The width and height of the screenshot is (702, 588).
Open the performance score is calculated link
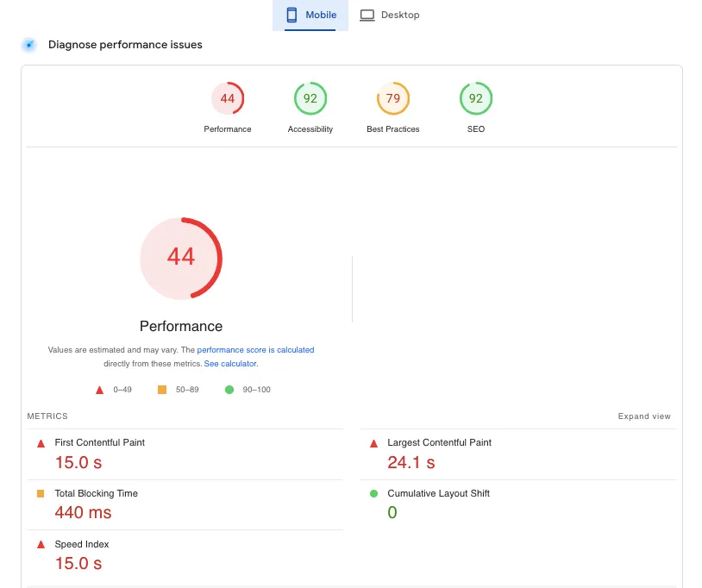[x=255, y=350]
